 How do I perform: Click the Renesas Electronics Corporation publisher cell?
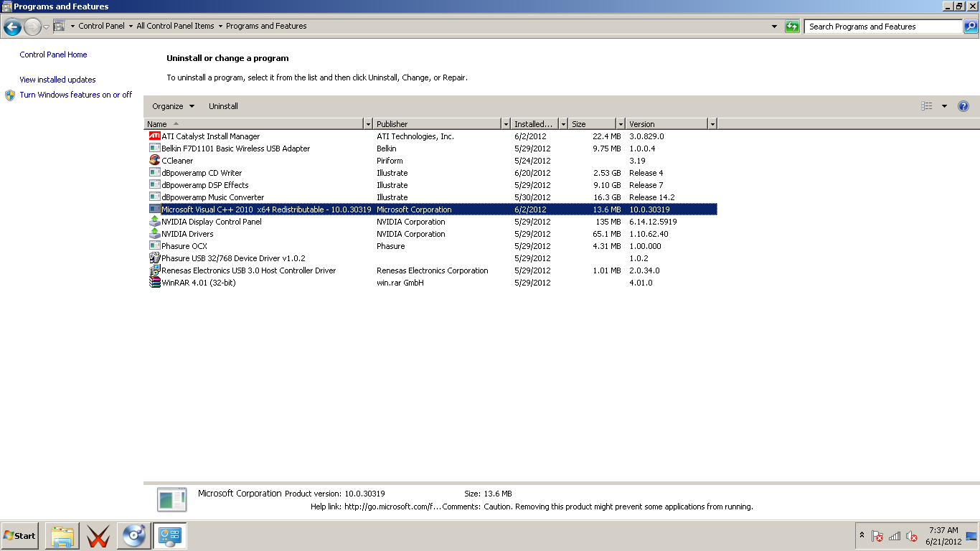click(433, 270)
